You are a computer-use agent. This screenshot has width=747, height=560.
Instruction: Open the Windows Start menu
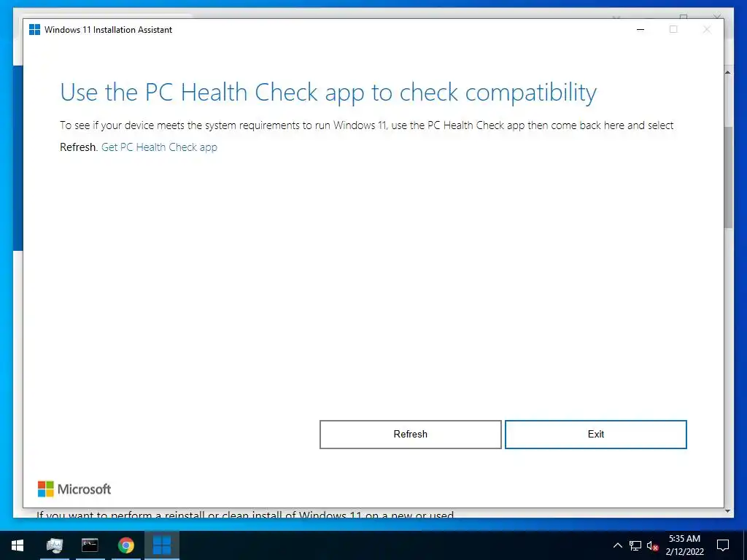coord(18,545)
